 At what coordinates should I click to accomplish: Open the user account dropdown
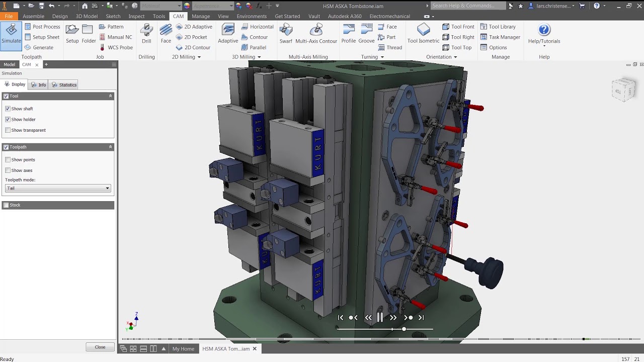tap(573, 6)
